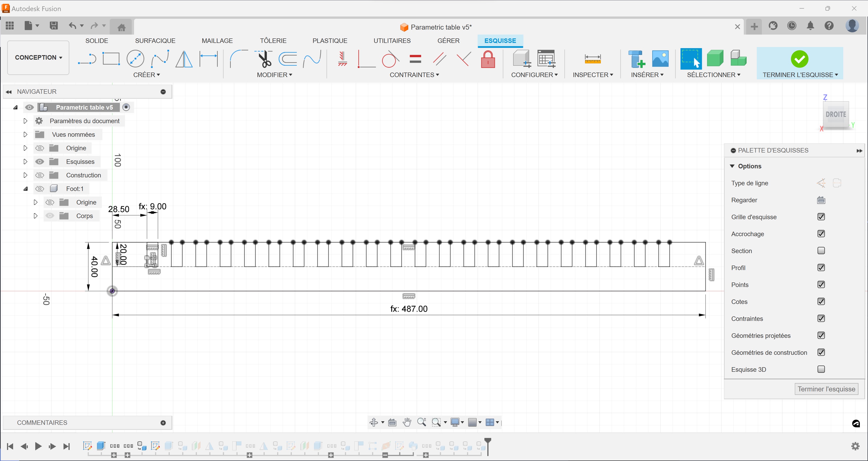Toggle the Points checkbox
Image resolution: width=868 pixels, height=461 pixels.
[821, 285]
